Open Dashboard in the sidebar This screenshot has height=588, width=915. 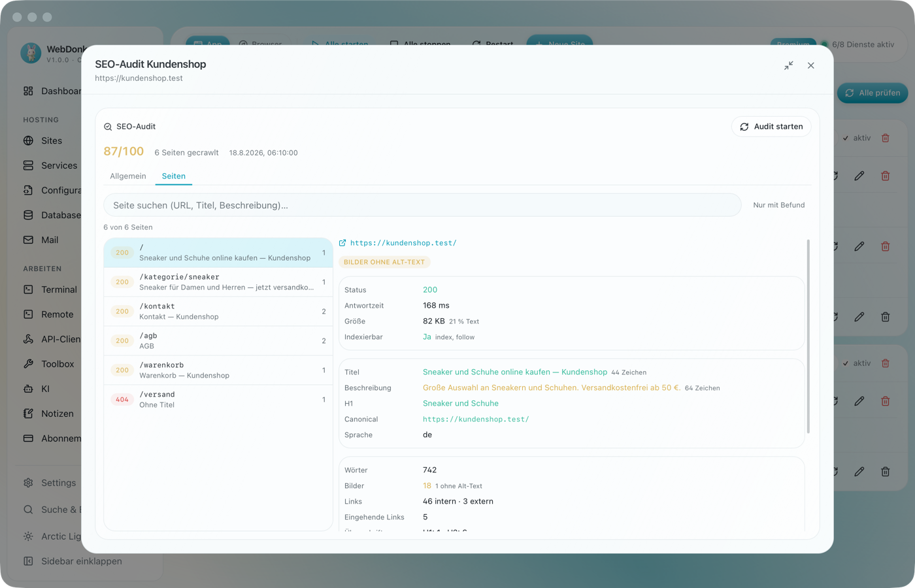click(52, 91)
